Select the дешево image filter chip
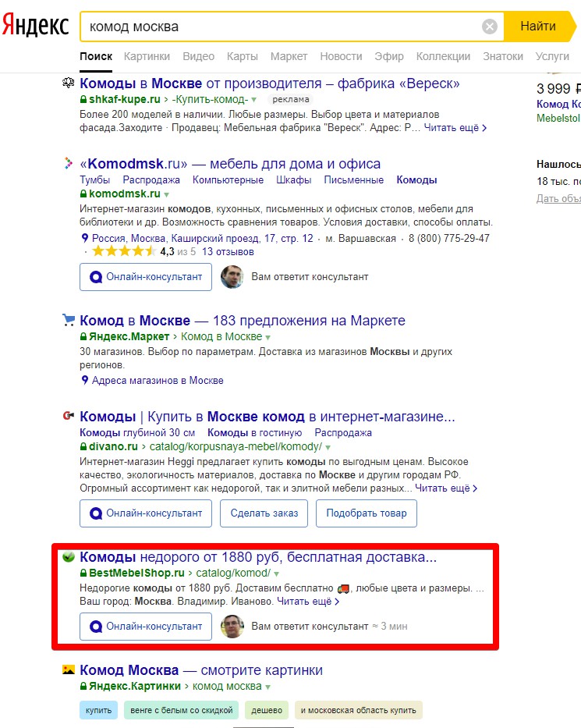The image size is (581, 728). point(267,710)
